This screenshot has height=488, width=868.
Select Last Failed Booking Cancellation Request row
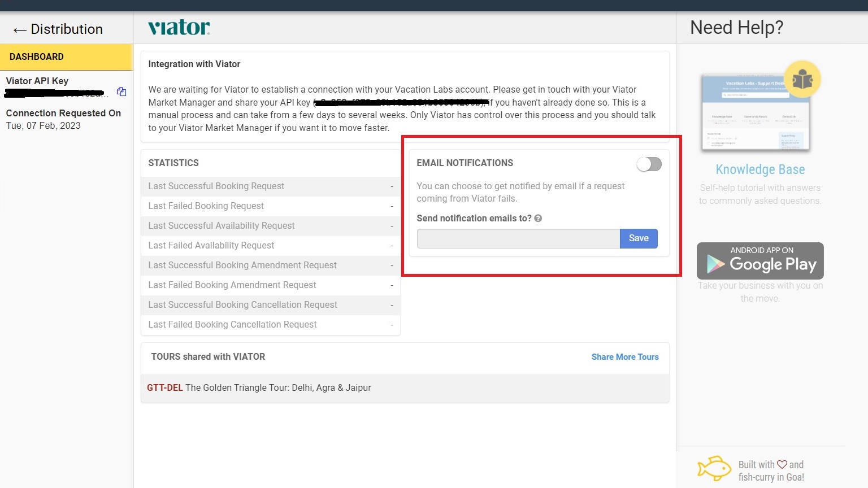tap(270, 325)
